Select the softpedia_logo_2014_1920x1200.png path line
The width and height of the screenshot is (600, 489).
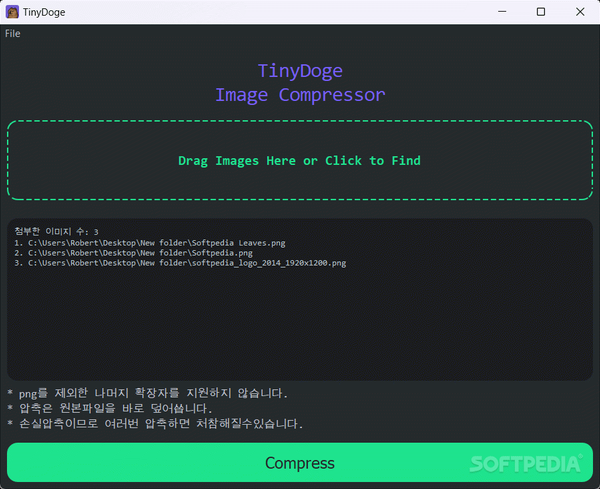coord(180,263)
